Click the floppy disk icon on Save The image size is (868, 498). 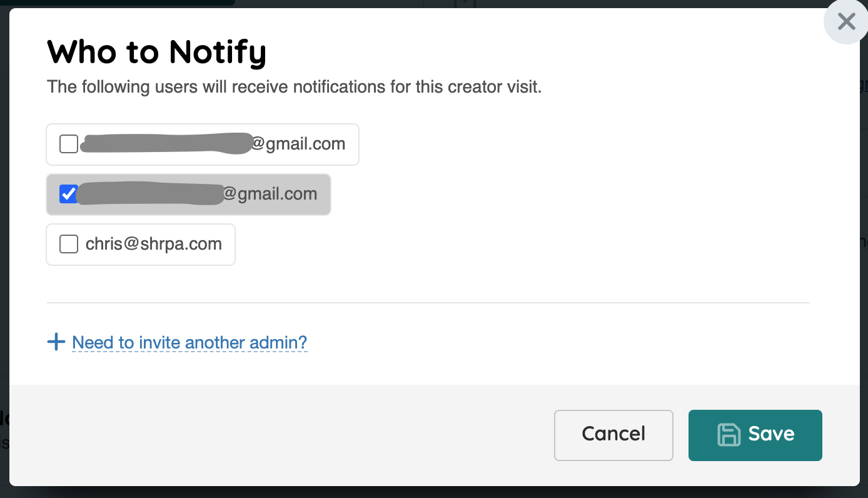click(x=729, y=435)
